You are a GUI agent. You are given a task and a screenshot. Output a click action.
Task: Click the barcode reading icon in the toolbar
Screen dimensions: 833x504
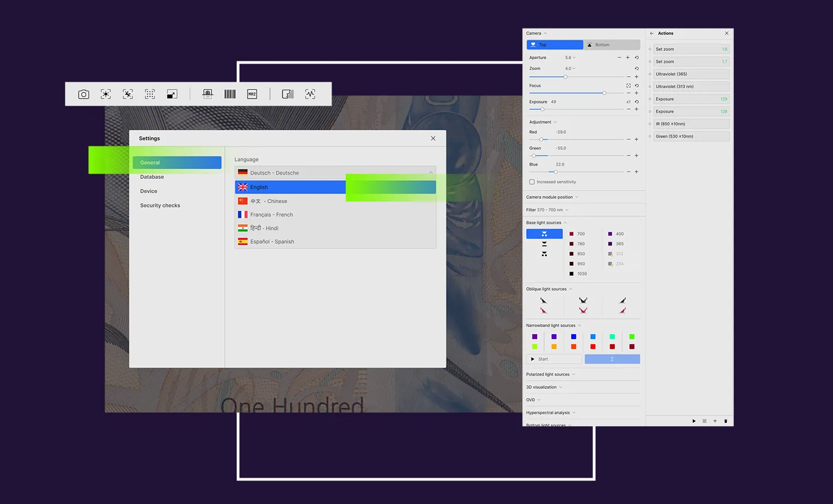click(x=230, y=94)
